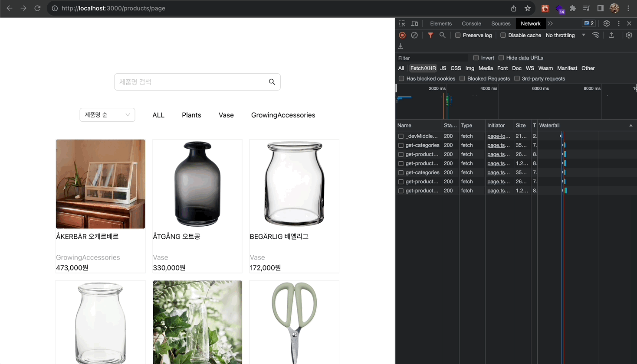Toggle the browser side panel icon
This screenshot has height=364, width=637.
pos(601,8)
